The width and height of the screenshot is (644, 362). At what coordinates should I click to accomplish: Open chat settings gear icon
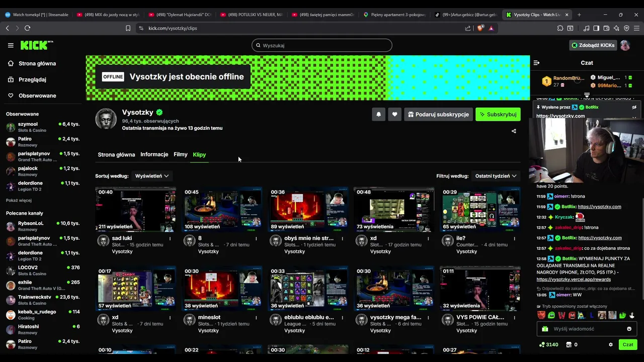tap(611, 345)
